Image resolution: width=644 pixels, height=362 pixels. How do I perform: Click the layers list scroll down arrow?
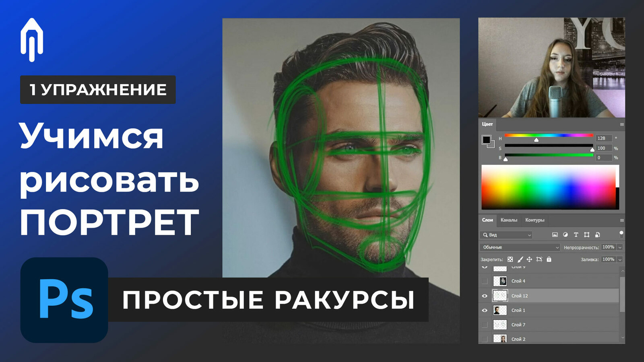622,337
